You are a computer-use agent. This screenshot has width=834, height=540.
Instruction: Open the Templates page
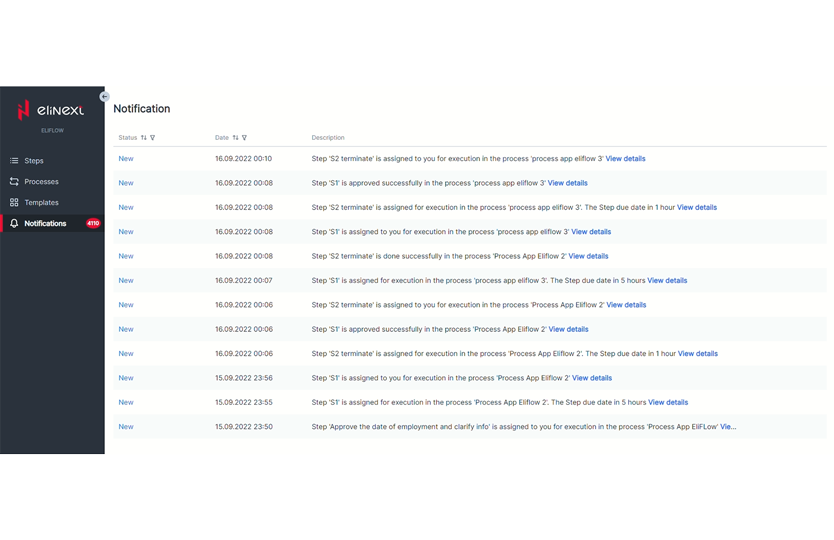tap(41, 203)
